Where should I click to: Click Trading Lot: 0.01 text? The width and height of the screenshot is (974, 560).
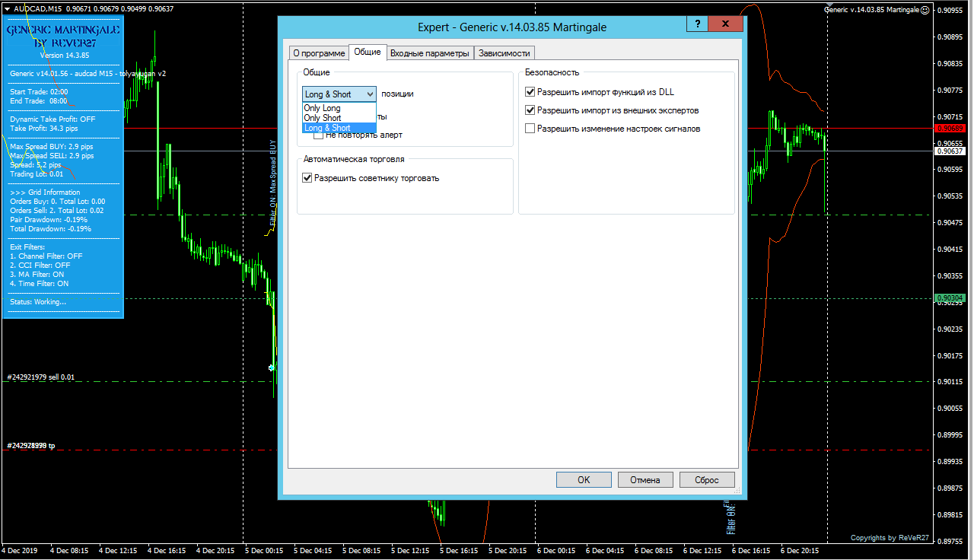(x=37, y=174)
